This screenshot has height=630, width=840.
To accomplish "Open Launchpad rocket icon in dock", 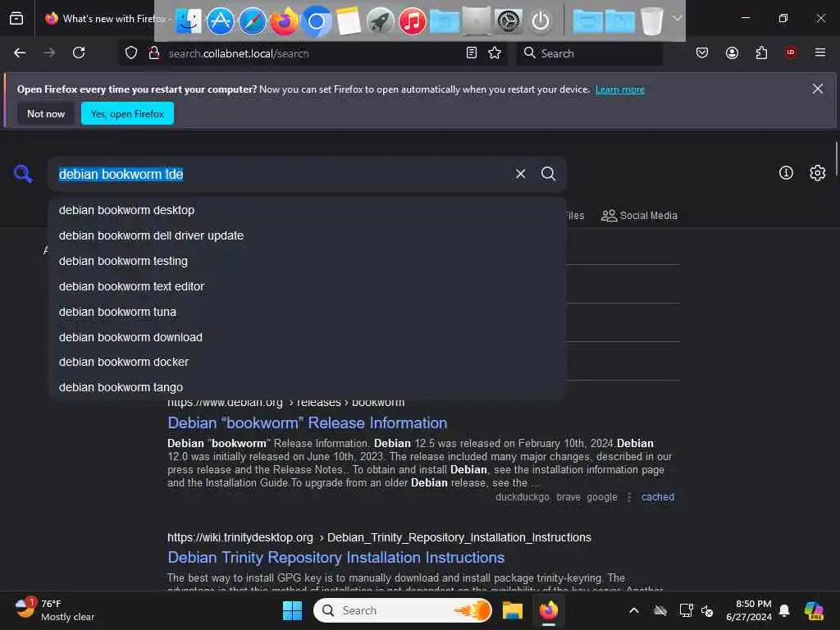I will point(380,22).
